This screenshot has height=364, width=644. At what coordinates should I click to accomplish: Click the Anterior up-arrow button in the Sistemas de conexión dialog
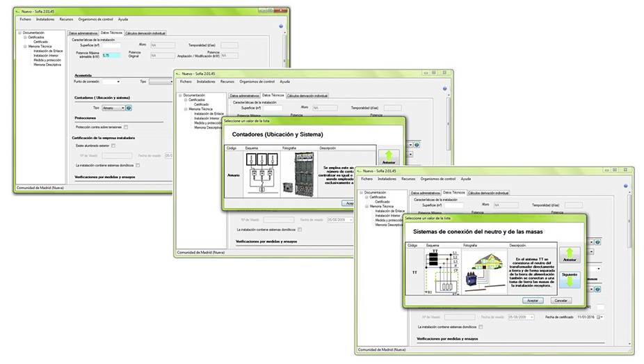[570, 255]
